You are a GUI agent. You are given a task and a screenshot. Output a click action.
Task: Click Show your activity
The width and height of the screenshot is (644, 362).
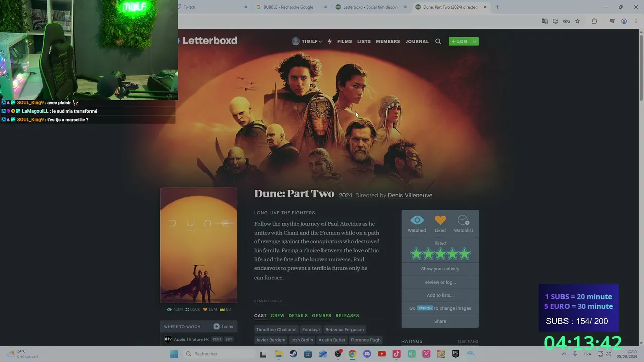440,269
